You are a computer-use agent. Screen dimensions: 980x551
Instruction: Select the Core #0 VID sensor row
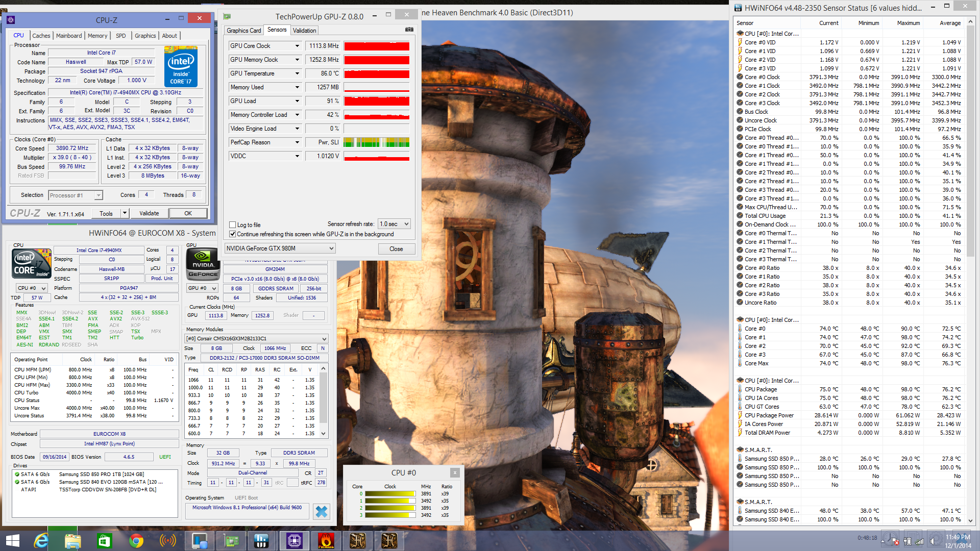849,42
